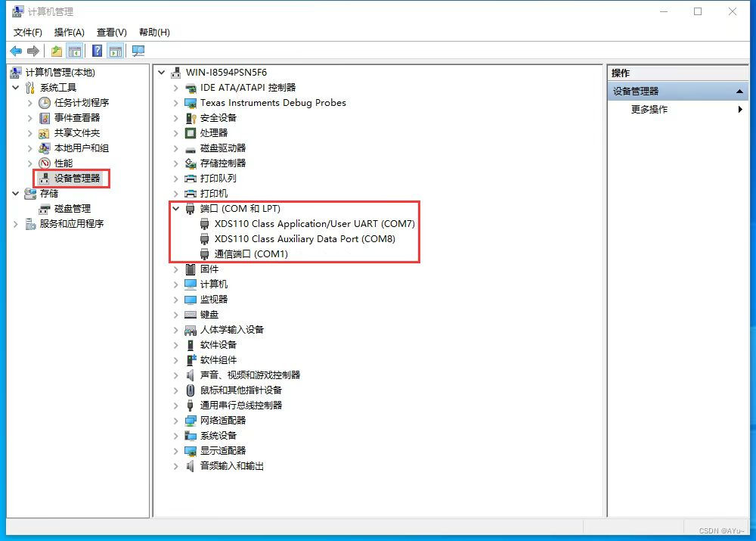
Task: Select the 系统设备 category
Action: coord(218,435)
